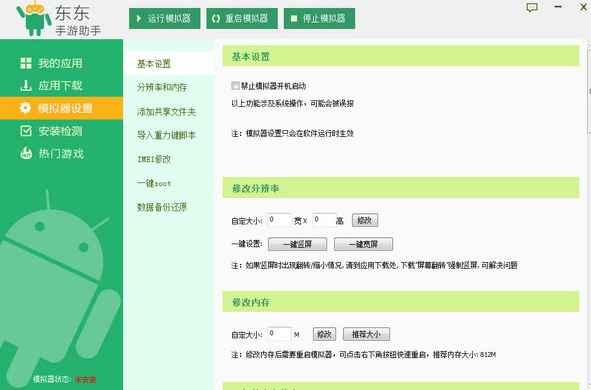Click the 未安装 status text
This screenshot has width=591, height=390.
[86, 379]
